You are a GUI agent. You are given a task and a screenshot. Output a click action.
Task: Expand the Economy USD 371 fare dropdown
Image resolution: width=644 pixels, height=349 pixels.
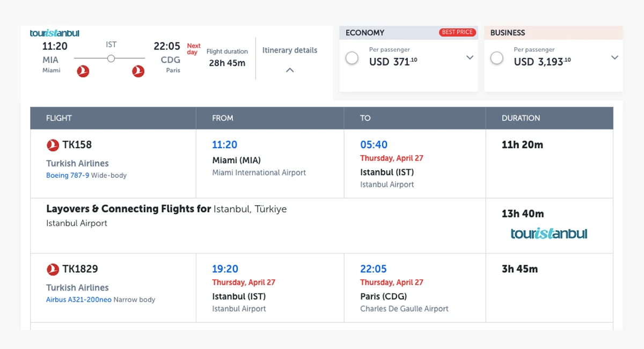click(470, 57)
